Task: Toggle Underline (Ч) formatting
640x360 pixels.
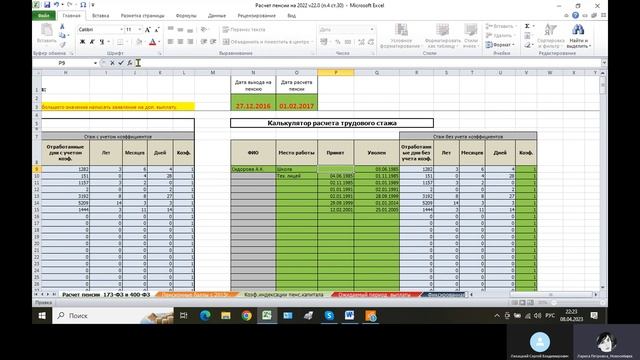Action: click(x=102, y=42)
